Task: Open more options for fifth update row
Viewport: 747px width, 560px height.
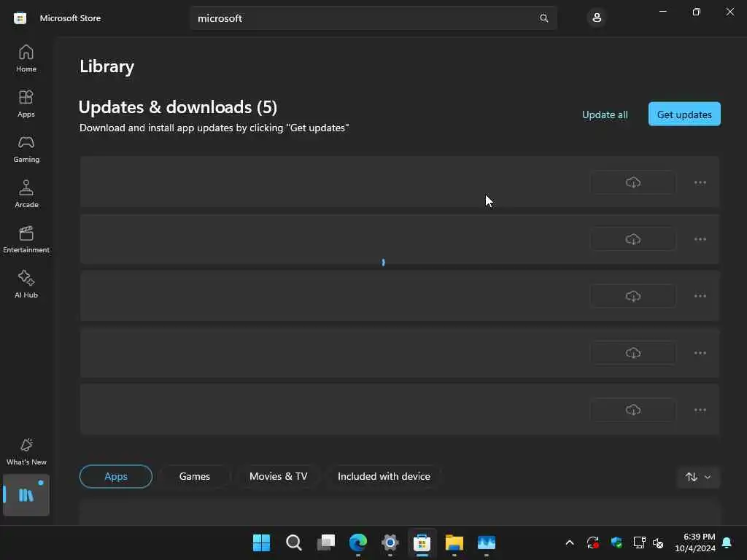Action: point(700,410)
